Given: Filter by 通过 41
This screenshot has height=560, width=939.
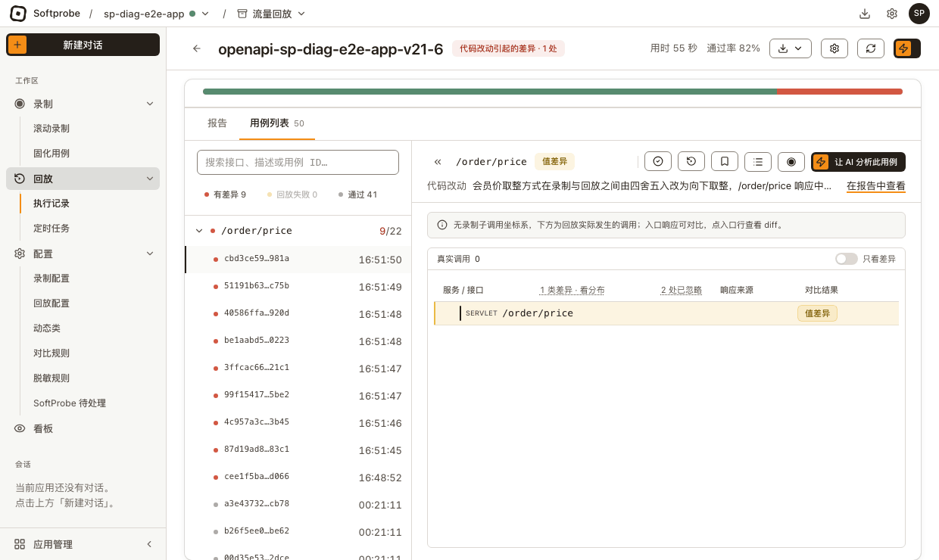Looking at the screenshot, I should tap(357, 194).
